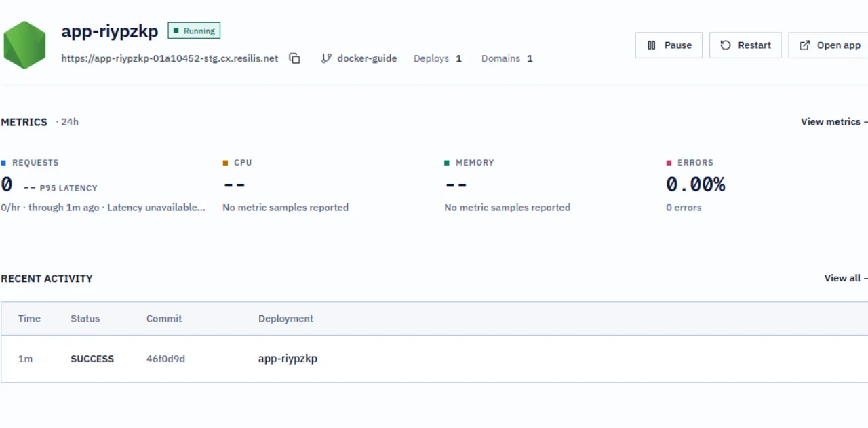Open the View metrics link

[833, 122]
